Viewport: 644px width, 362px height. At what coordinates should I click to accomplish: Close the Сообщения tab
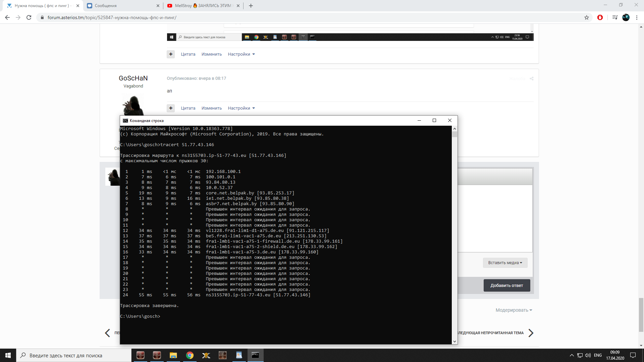(158, 6)
